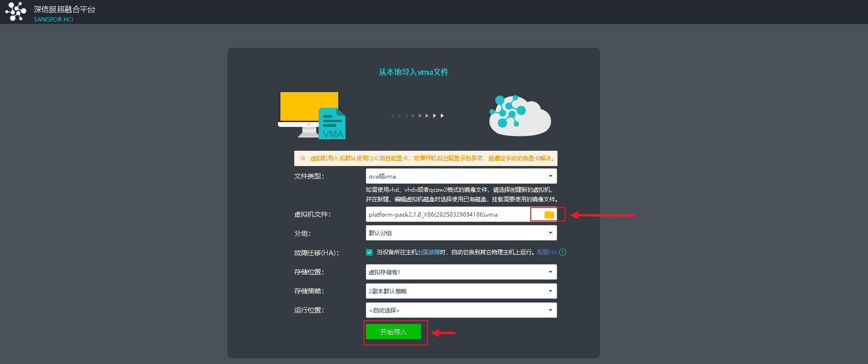Click the 从本地导入vma文件 heading
This screenshot has height=364, width=868.
pyautogui.click(x=413, y=72)
